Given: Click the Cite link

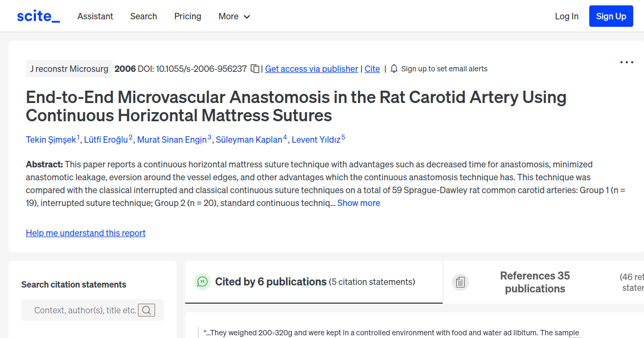Looking at the screenshot, I should point(372,69).
